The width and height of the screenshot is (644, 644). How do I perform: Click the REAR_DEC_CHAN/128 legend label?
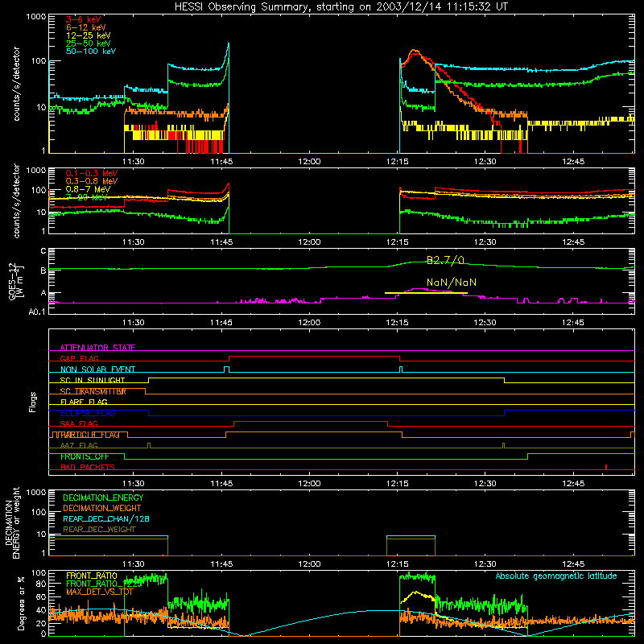click(106, 519)
